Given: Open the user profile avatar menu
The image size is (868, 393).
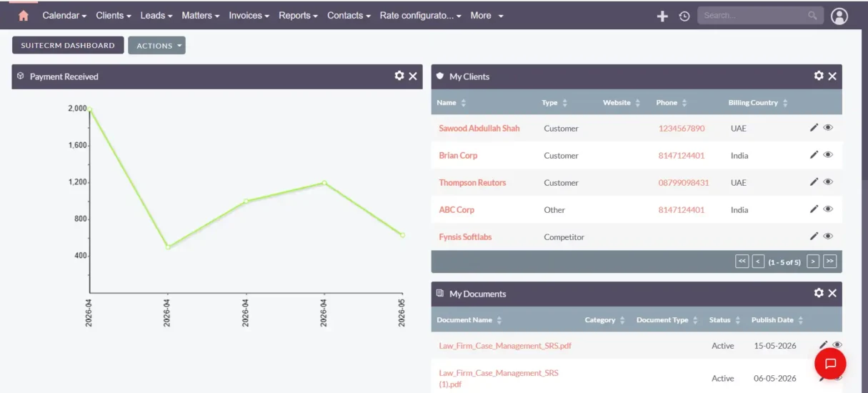Looking at the screenshot, I should click(x=839, y=16).
